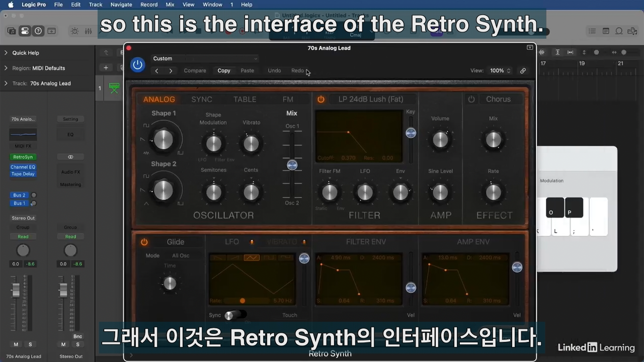Expand the Quick Help section
Viewport: 644px width, 362px height.
(6, 53)
